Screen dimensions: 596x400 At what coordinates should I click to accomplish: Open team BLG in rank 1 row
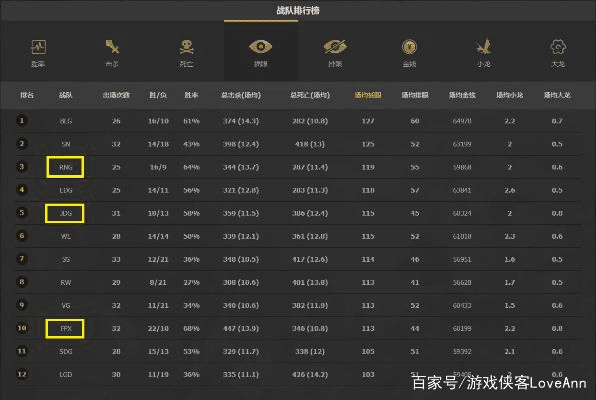pyautogui.click(x=66, y=121)
